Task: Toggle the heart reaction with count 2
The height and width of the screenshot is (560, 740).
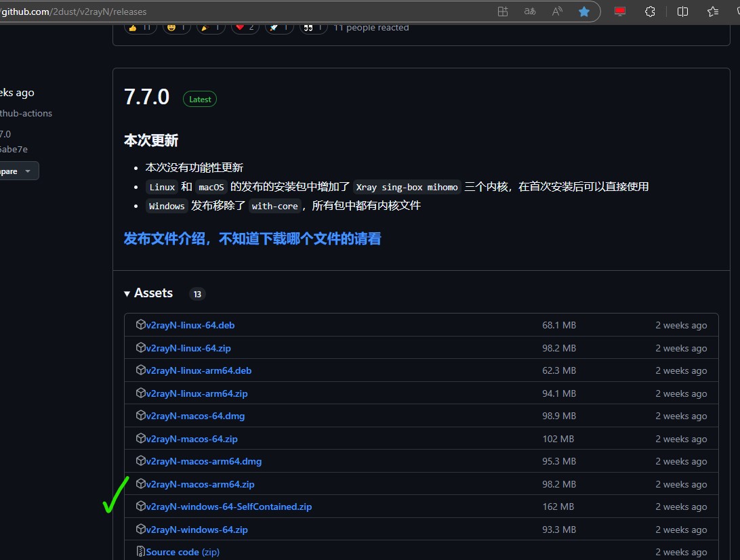Action: [245, 27]
